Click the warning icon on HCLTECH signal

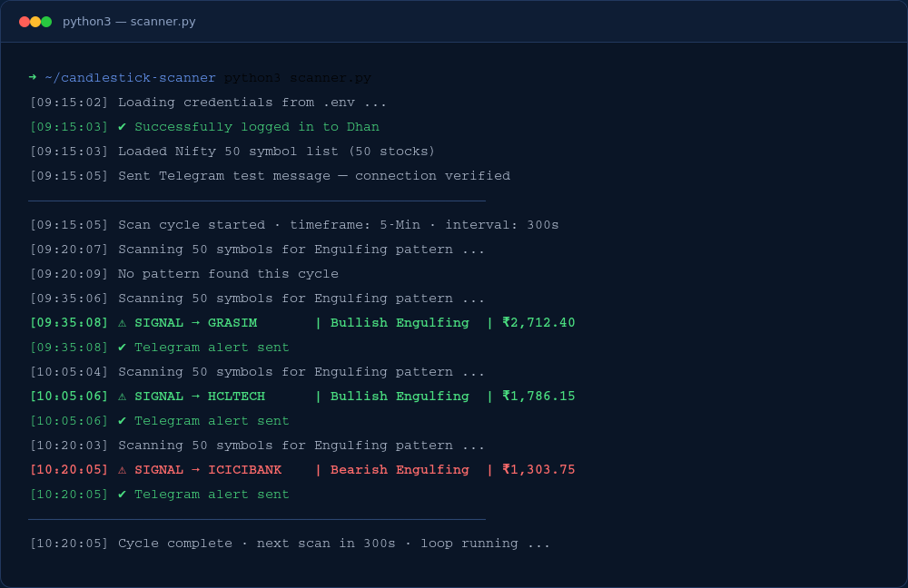(x=123, y=397)
